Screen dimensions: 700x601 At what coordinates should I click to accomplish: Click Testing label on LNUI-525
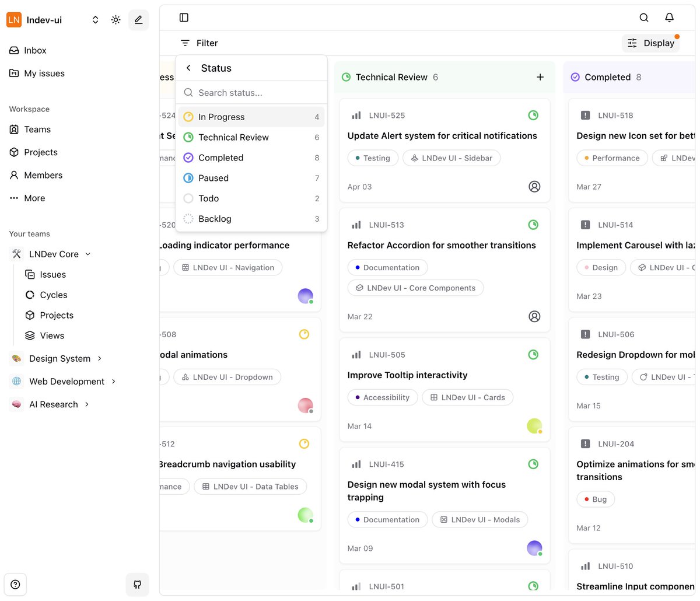coord(373,158)
